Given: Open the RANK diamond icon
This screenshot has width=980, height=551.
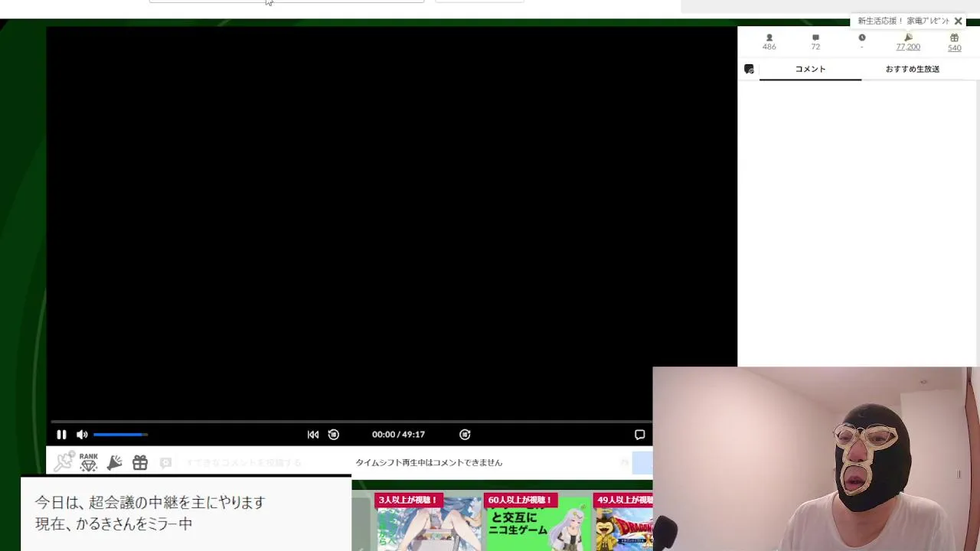Looking at the screenshot, I should click(89, 461).
